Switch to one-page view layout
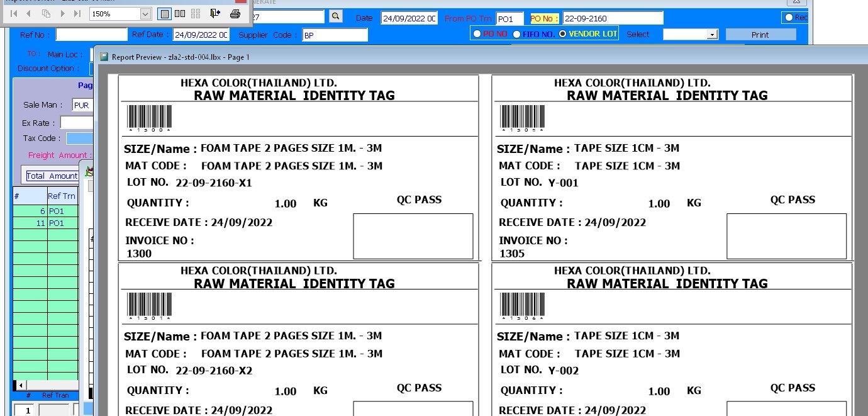868x416 pixels. tap(164, 13)
